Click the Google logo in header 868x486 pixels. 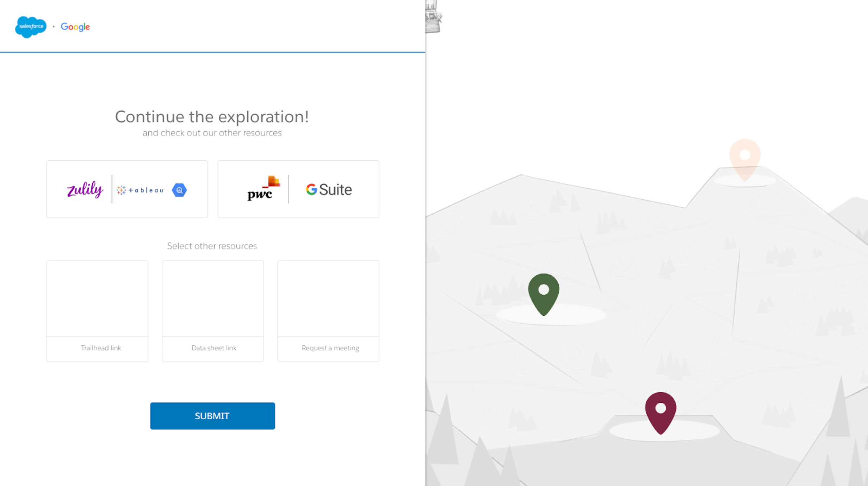(75, 27)
